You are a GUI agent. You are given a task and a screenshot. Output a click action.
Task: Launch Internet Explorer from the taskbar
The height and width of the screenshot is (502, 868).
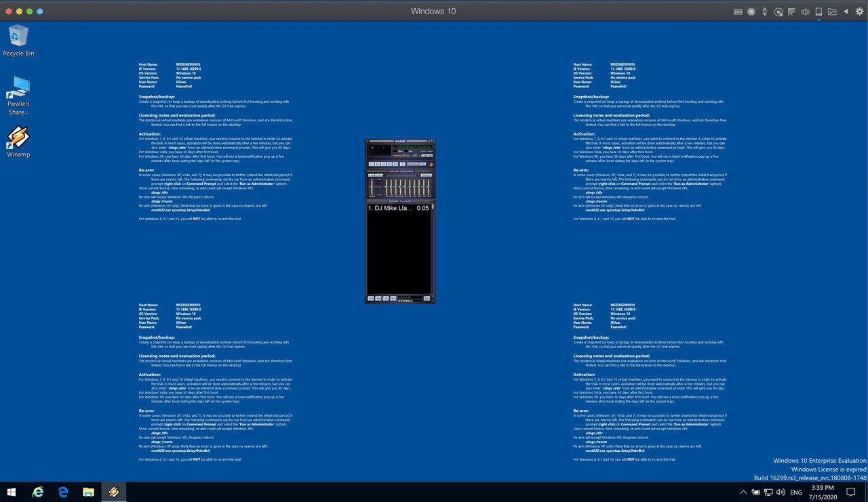point(38,492)
